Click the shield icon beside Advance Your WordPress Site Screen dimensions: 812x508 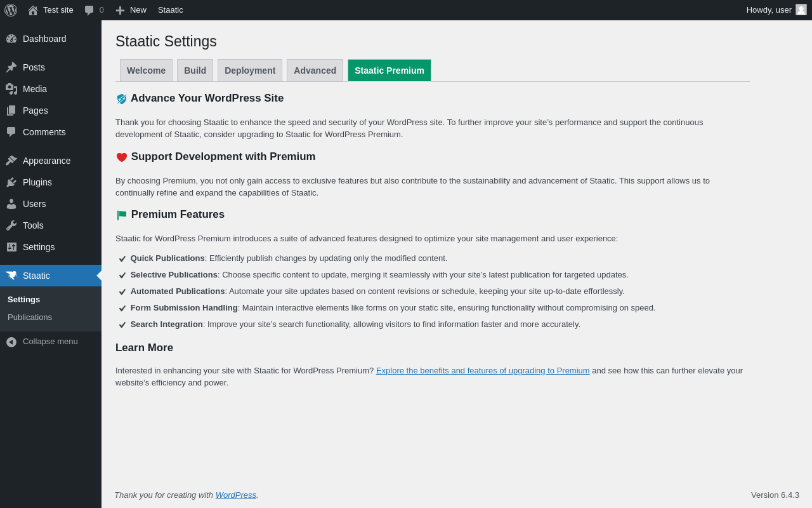(122, 99)
